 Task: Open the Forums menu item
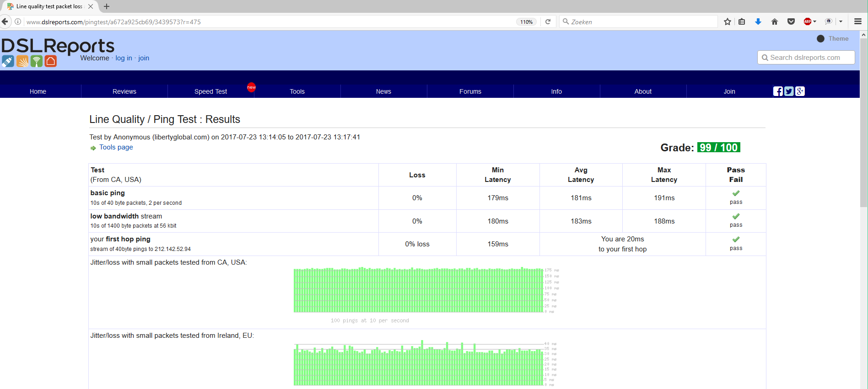(x=470, y=91)
